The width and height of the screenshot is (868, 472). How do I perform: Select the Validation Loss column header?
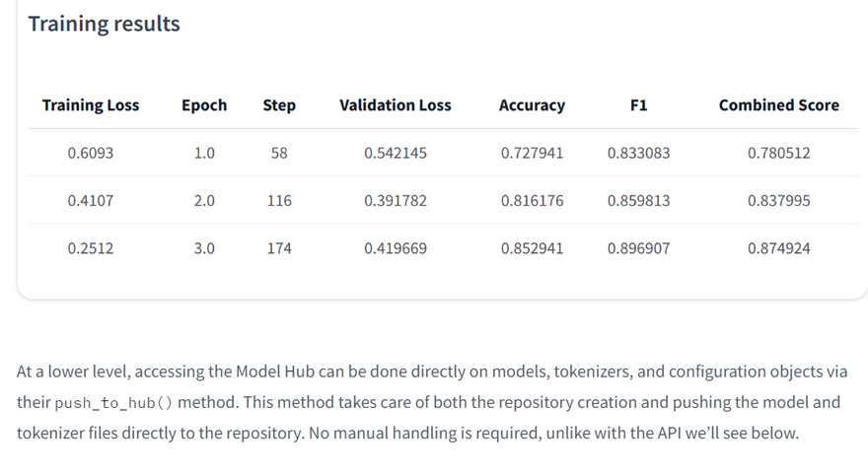coord(395,105)
